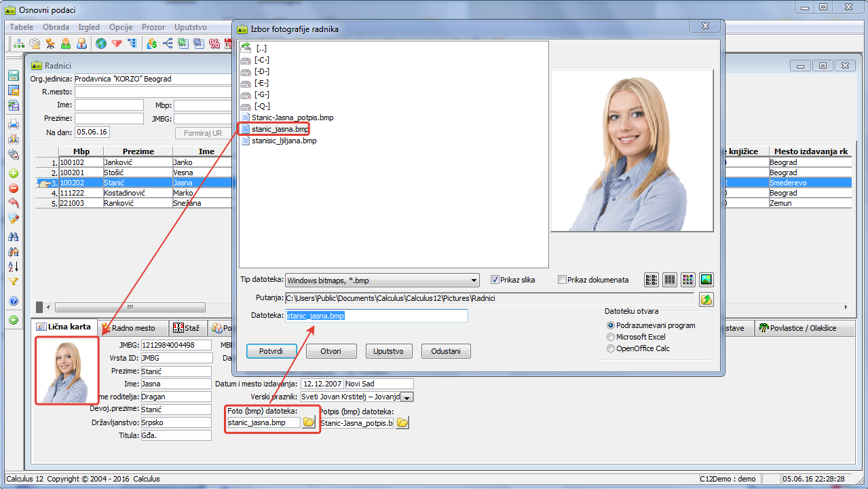Click the go-up folder icon beside Putanja
868x489 pixels.
click(x=706, y=299)
